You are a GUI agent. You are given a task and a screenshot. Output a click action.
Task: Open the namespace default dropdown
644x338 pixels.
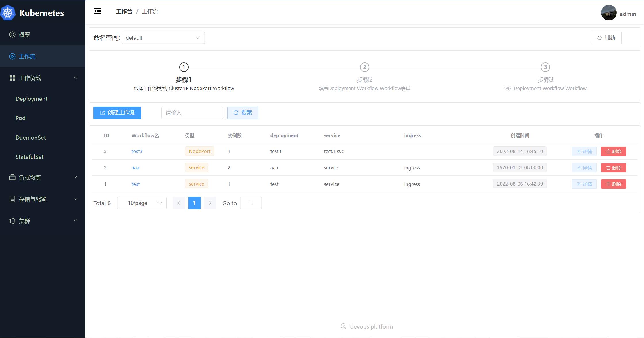tap(163, 38)
